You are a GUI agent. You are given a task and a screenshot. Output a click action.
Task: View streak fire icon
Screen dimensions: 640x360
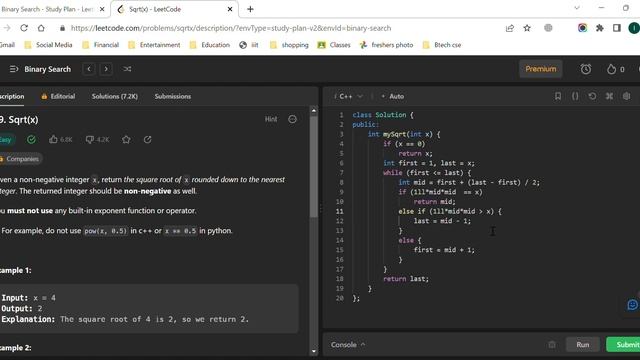click(x=611, y=69)
